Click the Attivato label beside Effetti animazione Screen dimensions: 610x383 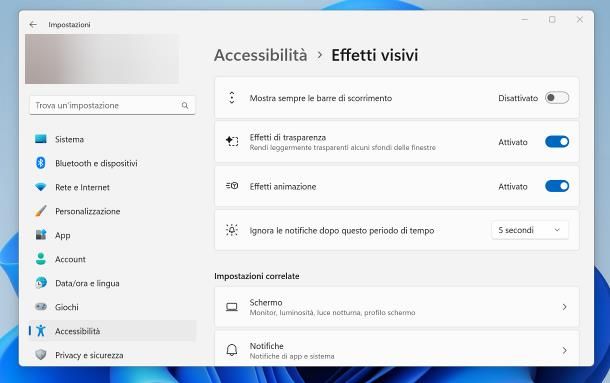click(513, 186)
